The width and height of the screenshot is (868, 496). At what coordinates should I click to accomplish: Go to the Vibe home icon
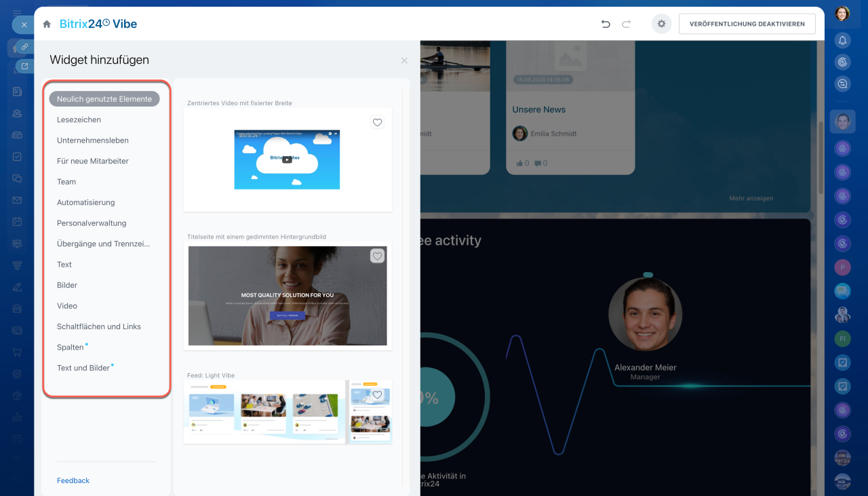coord(47,24)
